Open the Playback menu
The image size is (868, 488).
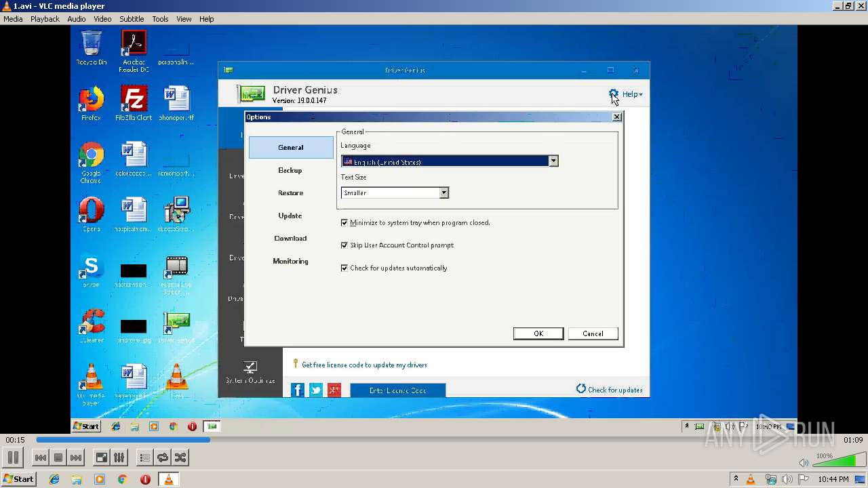pos(45,19)
